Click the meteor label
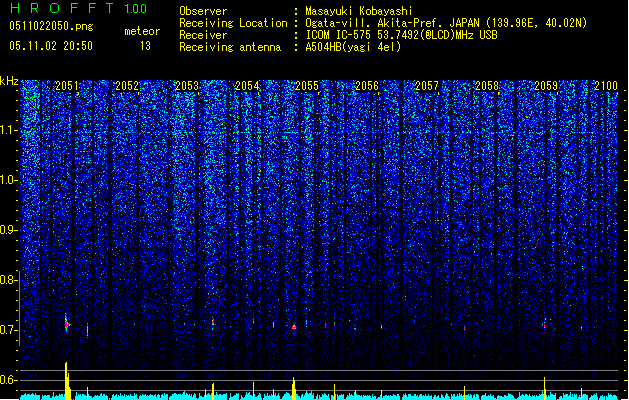The width and height of the screenshot is (629, 400). [x=142, y=31]
